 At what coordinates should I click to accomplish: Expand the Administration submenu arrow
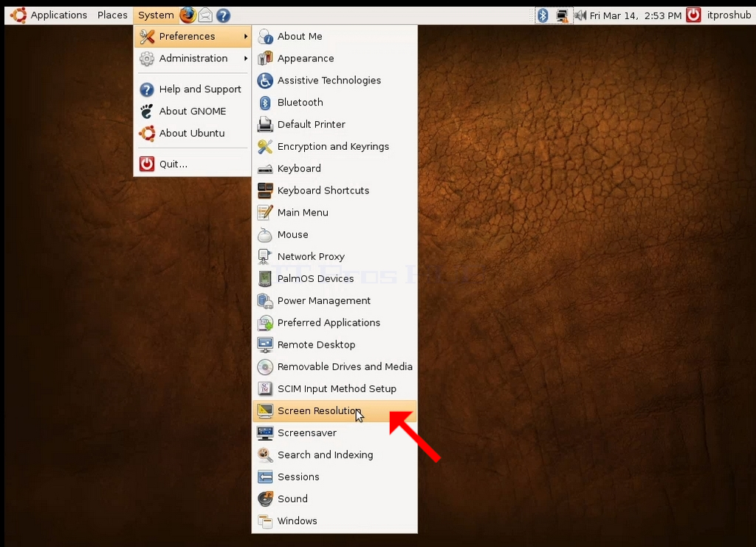(x=246, y=58)
